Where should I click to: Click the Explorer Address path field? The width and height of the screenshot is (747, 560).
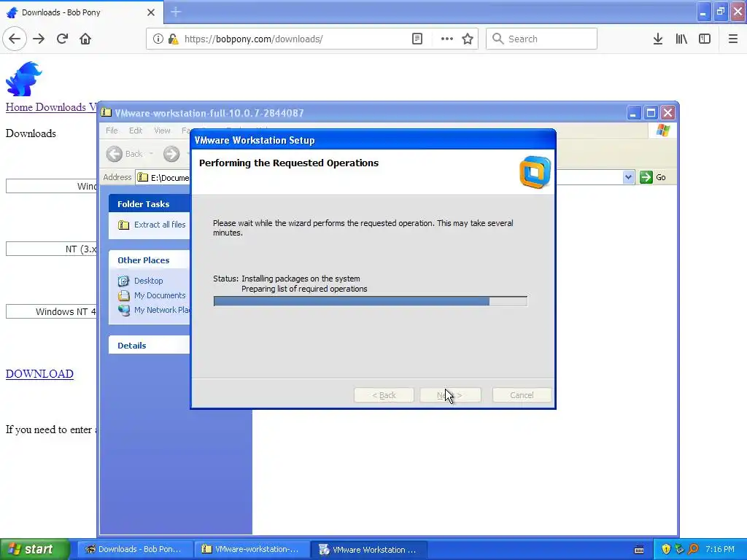tap(163, 178)
